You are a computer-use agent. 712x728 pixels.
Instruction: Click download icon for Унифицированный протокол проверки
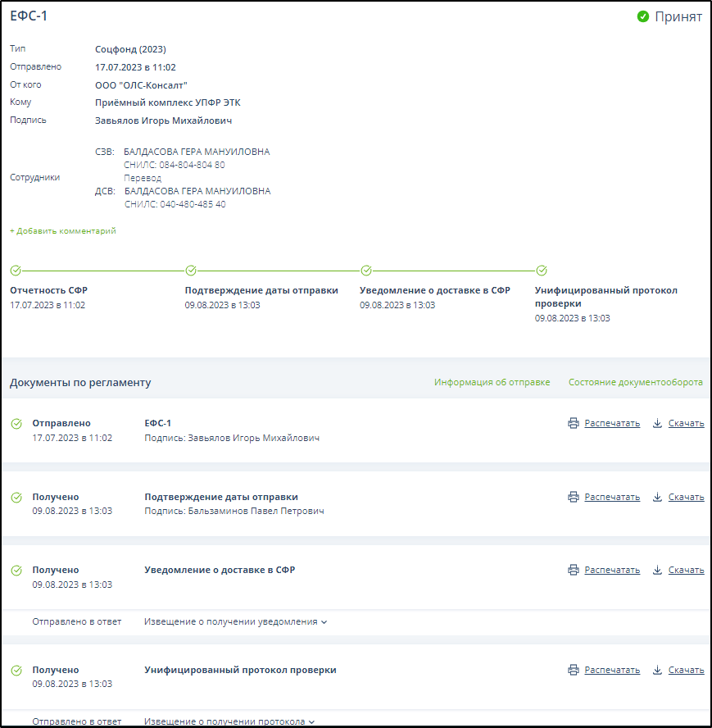(x=657, y=670)
